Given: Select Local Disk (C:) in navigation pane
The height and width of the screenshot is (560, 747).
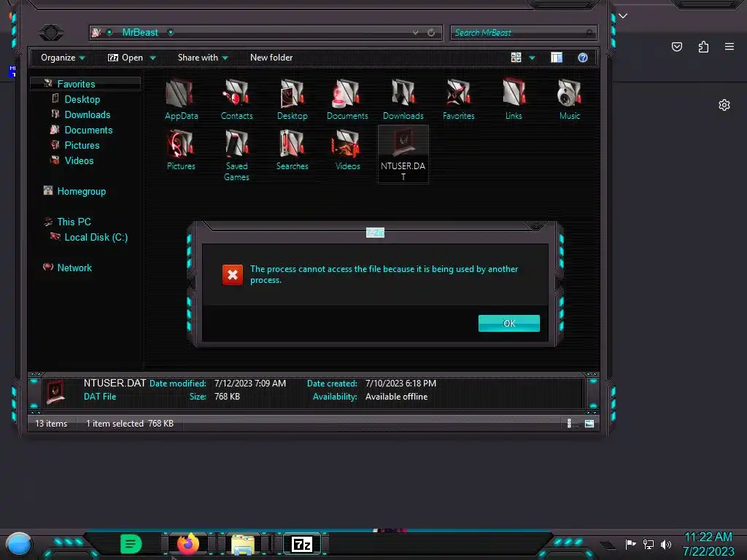Looking at the screenshot, I should 96,237.
